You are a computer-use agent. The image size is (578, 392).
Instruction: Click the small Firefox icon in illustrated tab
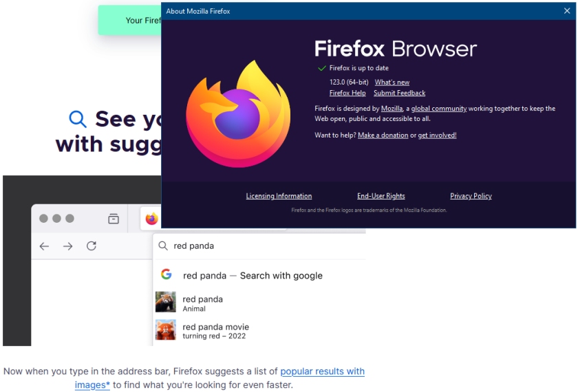151,219
